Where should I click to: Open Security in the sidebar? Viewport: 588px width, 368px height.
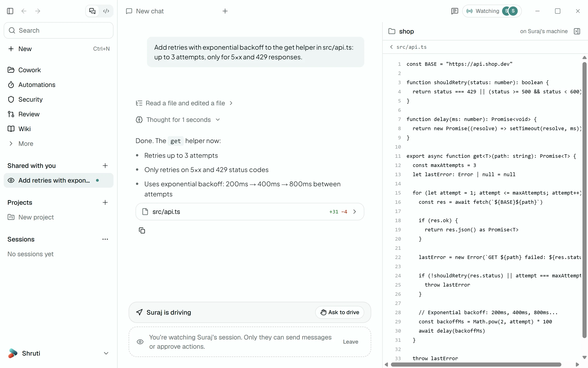[x=59, y=99]
